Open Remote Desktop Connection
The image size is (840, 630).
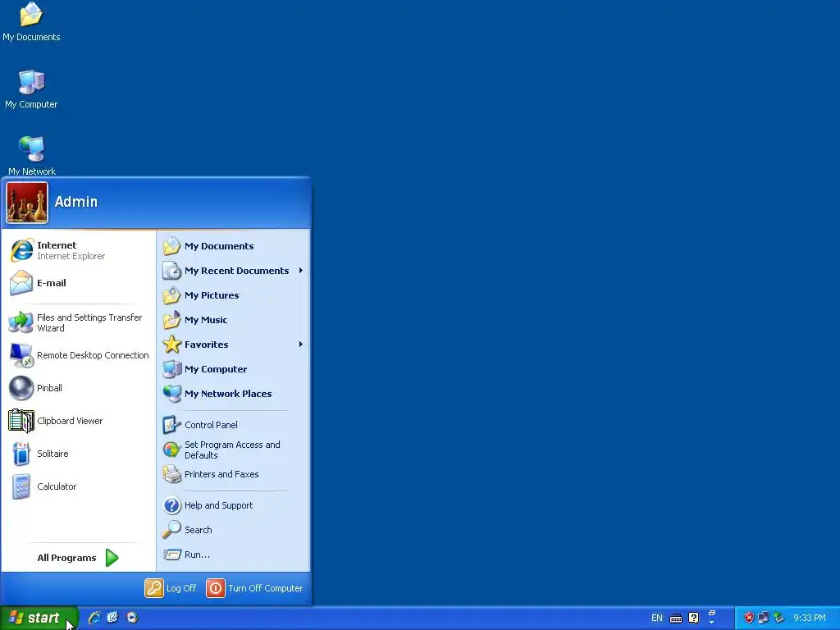click(x=78, y=355)
